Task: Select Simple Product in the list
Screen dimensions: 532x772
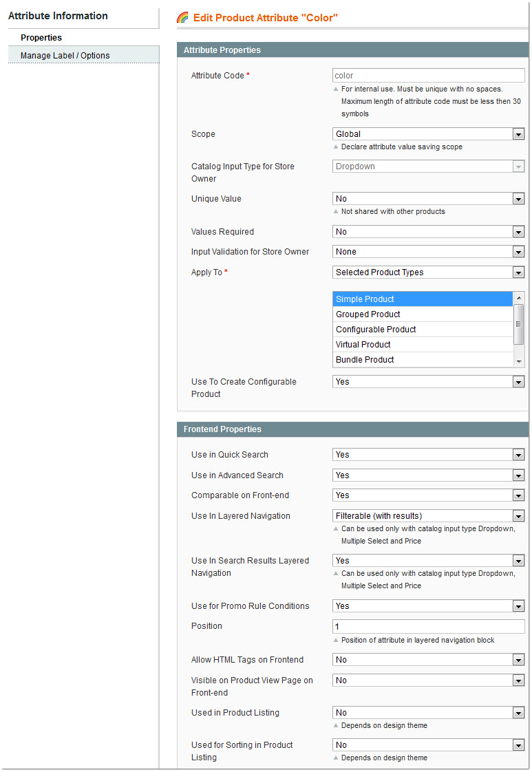Action: 423,299
